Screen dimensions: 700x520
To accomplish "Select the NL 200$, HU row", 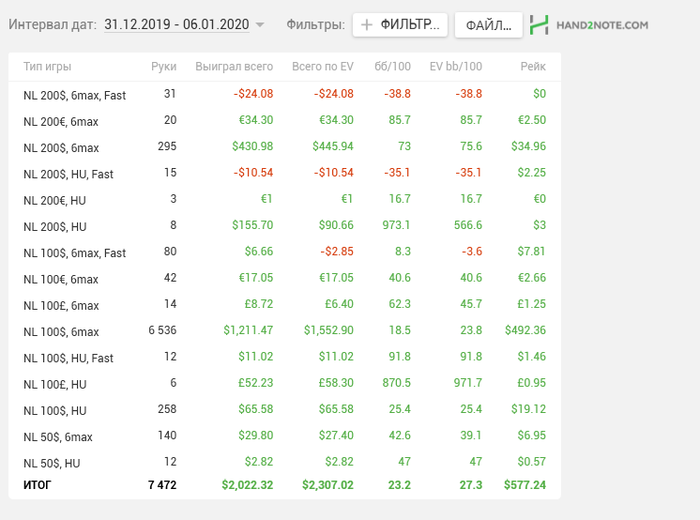I will coord(284,225).
